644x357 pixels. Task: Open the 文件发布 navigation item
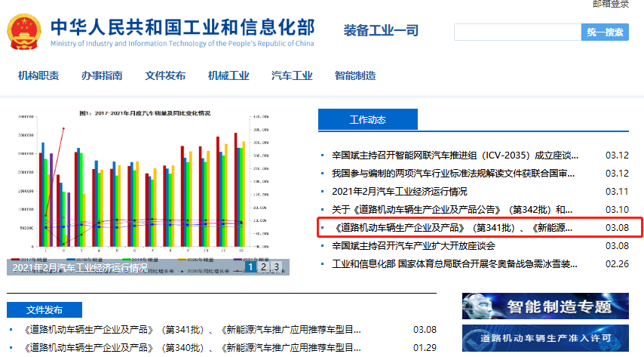pos(165,75)
